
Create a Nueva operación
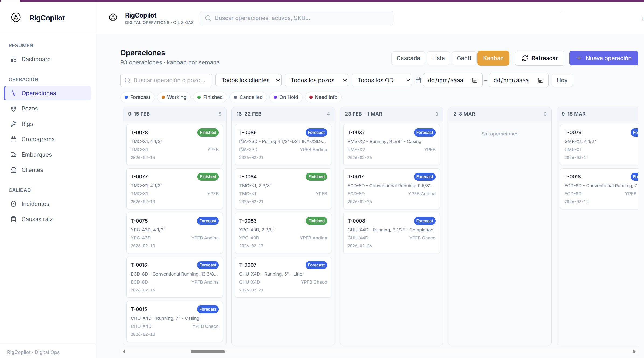[604, 58]
